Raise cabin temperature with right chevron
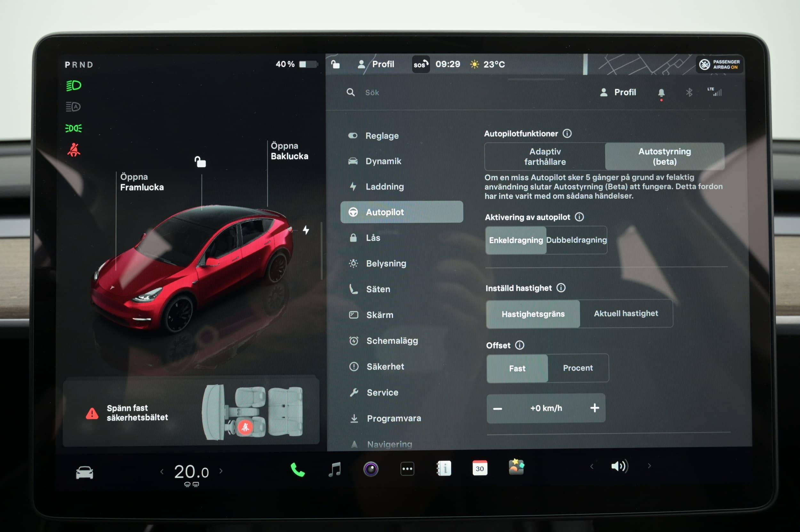Image resolution: width=800 pixels, height=532 pixels. point(221,471)
